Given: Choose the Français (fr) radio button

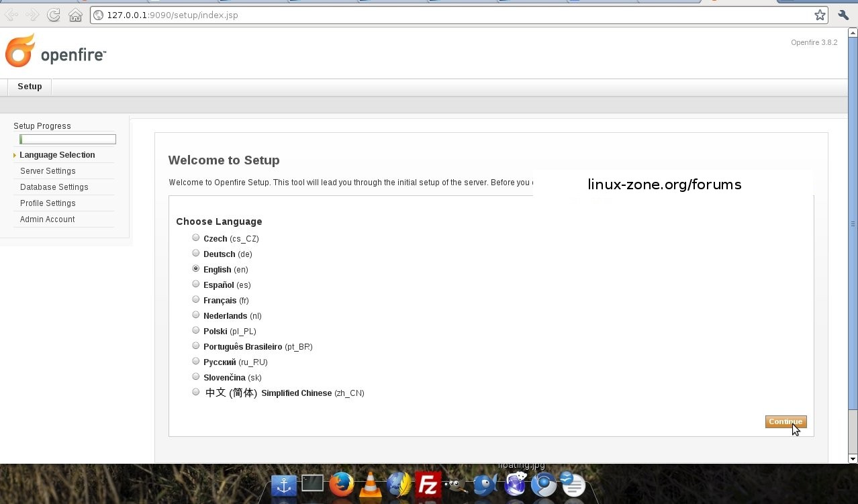Looking at the screenshot, I should (x=196, y=299).
